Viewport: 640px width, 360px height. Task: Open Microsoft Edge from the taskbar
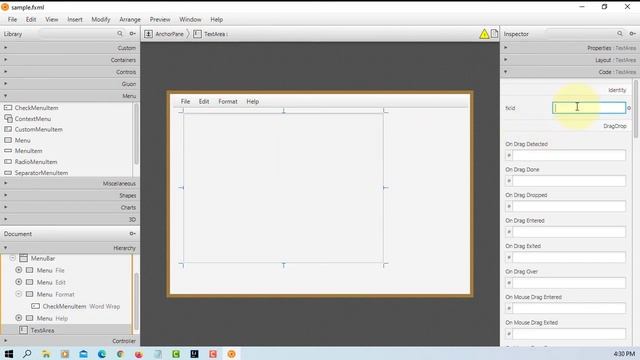[x=102, y=354]
